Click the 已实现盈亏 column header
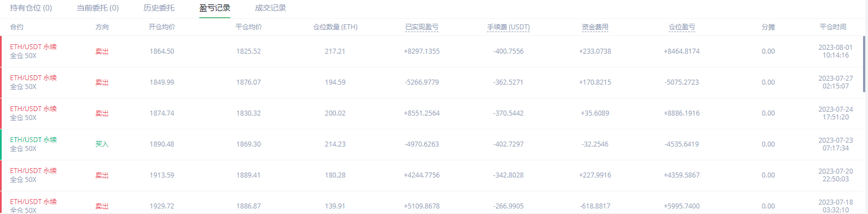The image size is (868, 214). click(422, 27)
